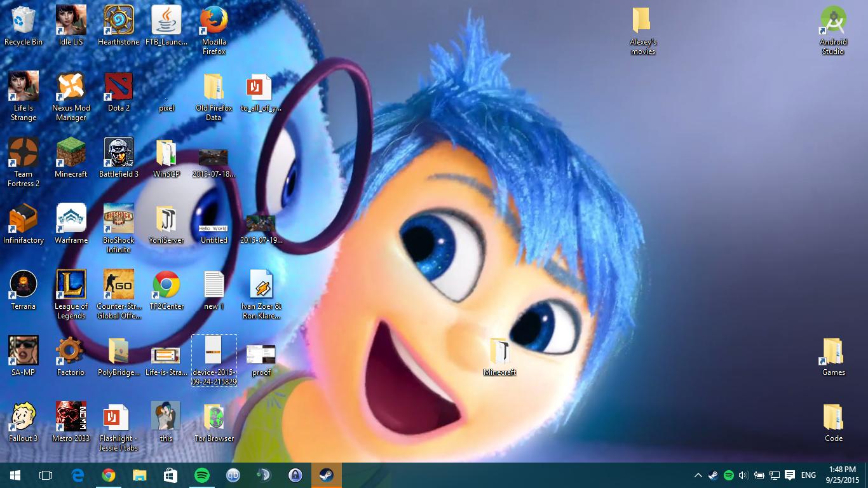Select the Life Is Strange shortcut
This screenshot has width=868, height=488.
[24, 96]
